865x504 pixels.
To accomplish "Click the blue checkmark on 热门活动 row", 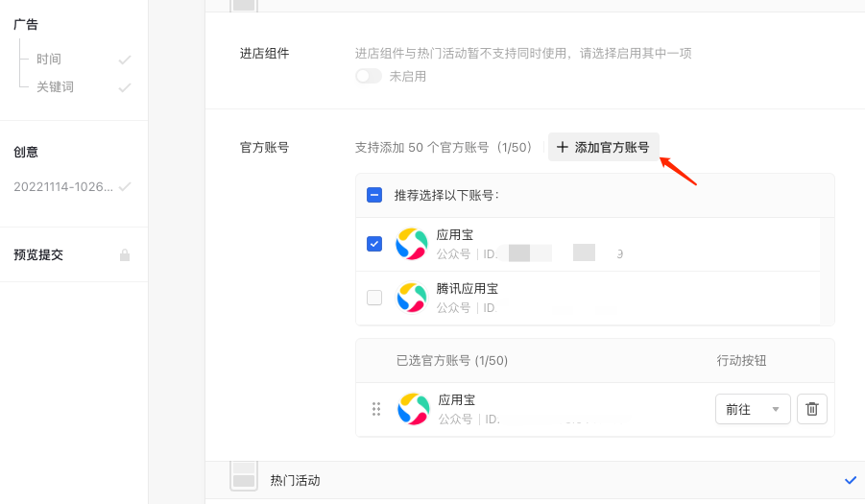I will point(850,480).
